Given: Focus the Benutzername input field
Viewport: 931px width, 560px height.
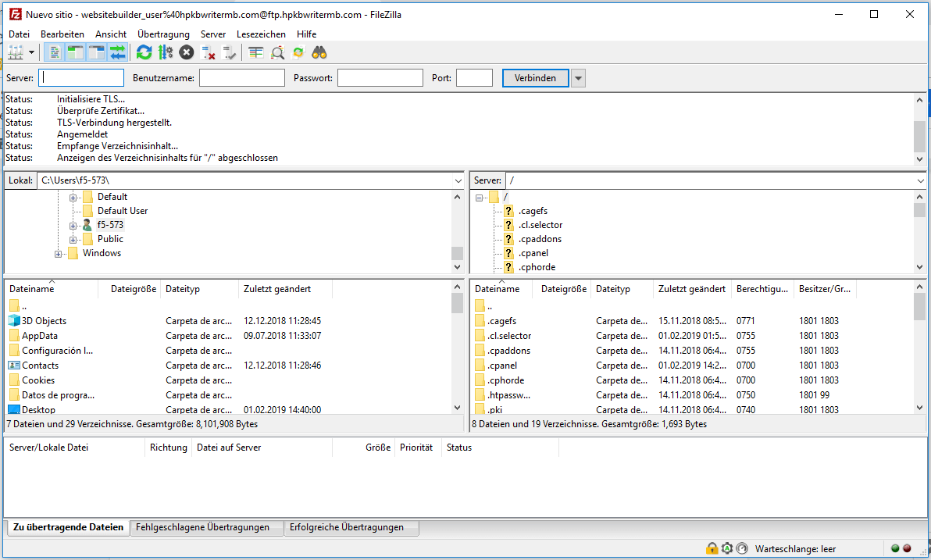Looking at the screenshot, I should click(x=242, y=78).
